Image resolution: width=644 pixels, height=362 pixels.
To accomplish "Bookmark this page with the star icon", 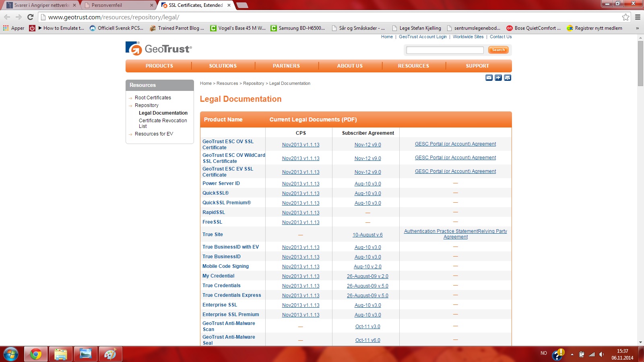I will [x=625, y=17].
